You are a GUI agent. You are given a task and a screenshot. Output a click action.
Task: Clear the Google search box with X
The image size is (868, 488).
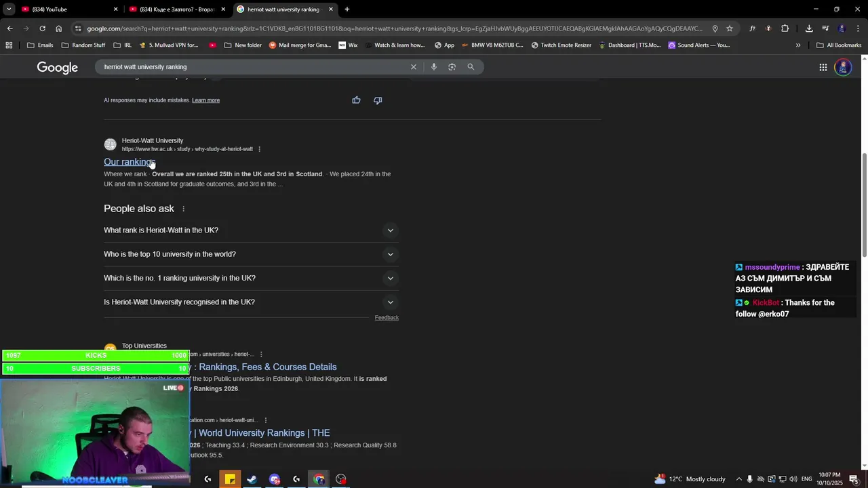(413, 66)
